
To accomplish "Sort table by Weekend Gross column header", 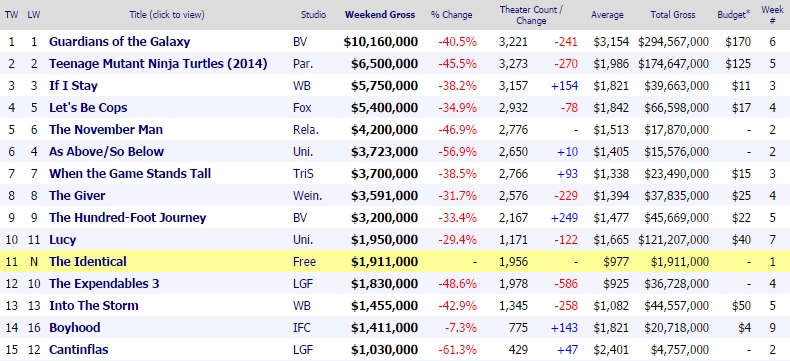I will (380, 15).
